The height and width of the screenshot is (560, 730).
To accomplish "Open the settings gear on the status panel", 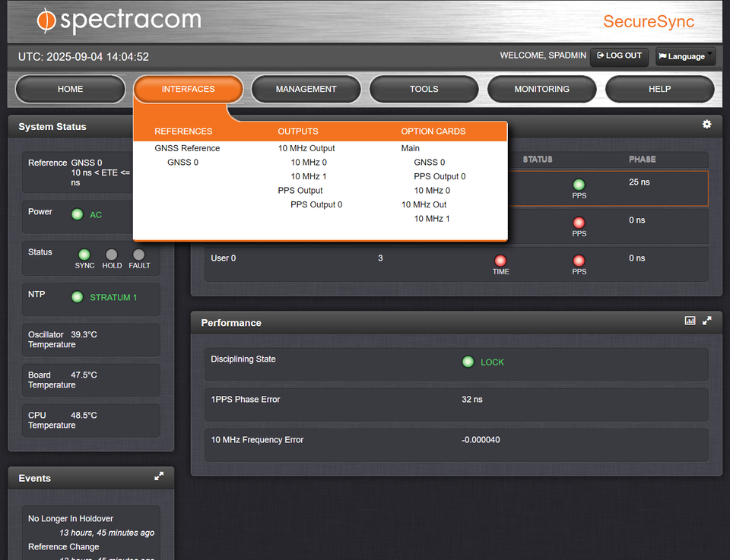I will click(x=706, y=125).
